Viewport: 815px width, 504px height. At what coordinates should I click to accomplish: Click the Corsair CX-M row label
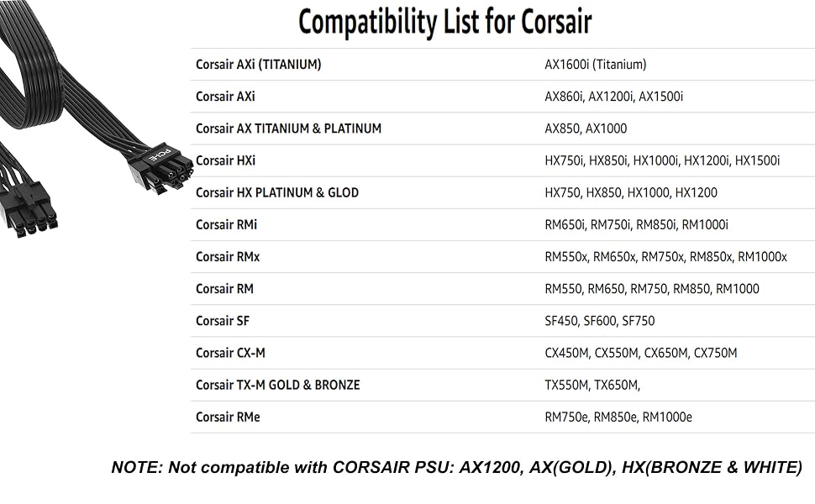click(x=230, y=354)
